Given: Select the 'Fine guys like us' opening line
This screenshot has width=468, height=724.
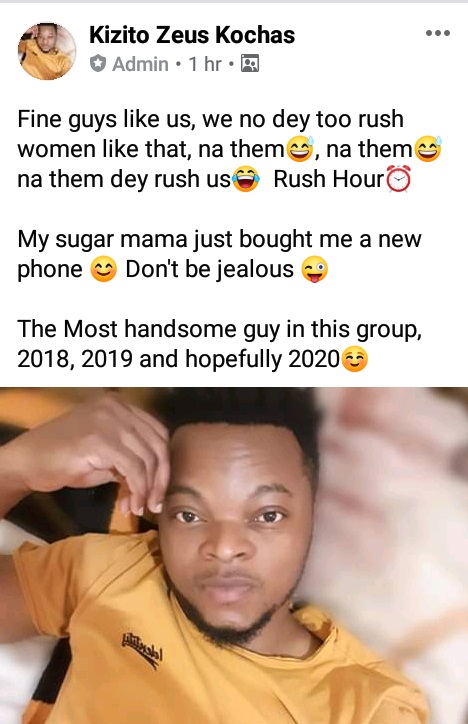Looking at the screenshot, I should 210,119.
